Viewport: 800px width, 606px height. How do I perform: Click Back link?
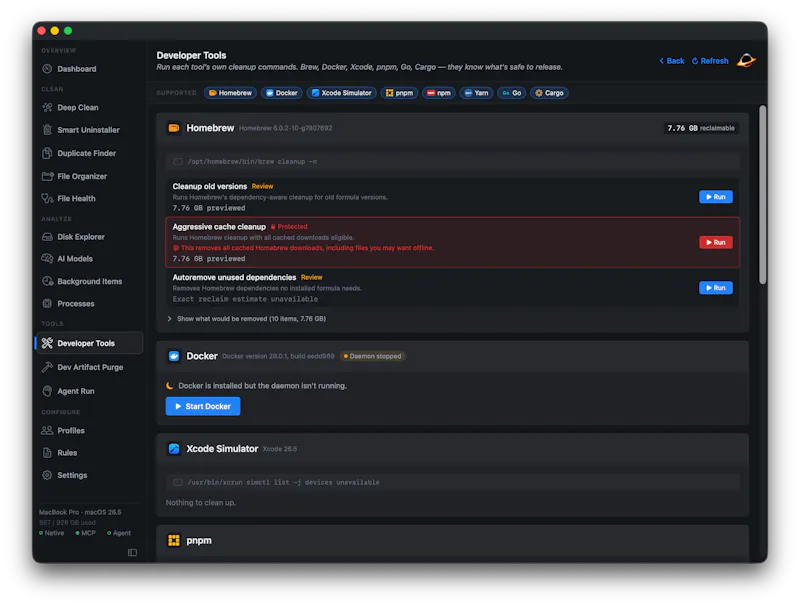click(671, 61)
